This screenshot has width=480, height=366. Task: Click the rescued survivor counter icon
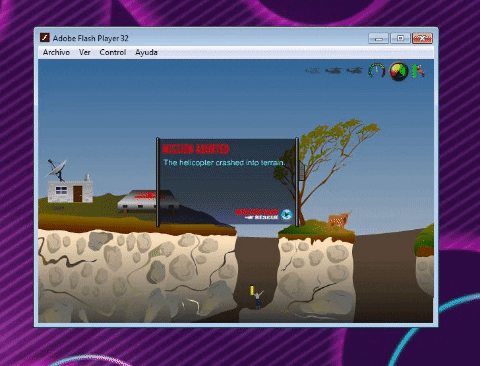tap(418, 71)
